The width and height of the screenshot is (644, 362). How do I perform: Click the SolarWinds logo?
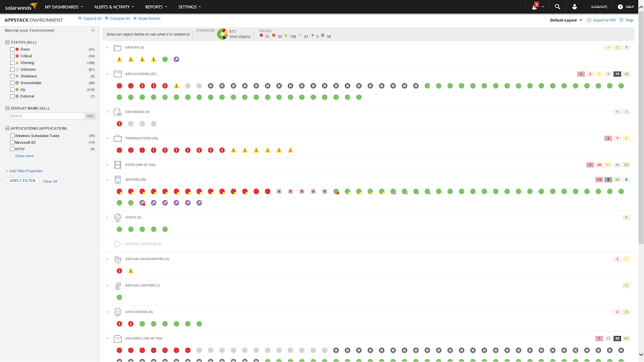(x=21, y=7)
